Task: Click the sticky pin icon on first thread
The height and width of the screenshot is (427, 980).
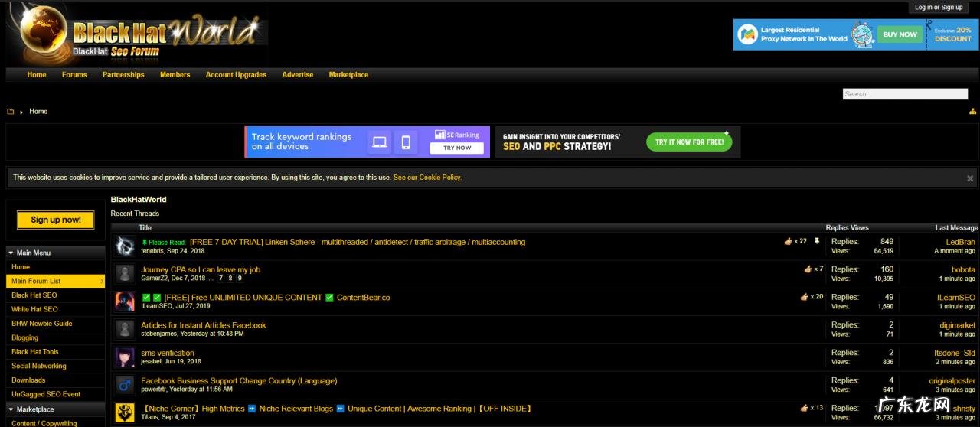Action: click(x=817, y=242)
